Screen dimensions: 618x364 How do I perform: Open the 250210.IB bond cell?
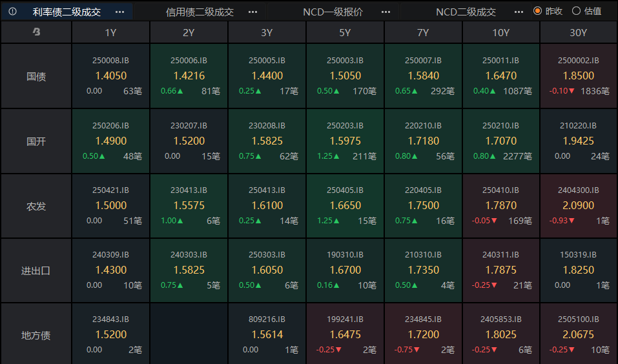(x=500, y=141)
